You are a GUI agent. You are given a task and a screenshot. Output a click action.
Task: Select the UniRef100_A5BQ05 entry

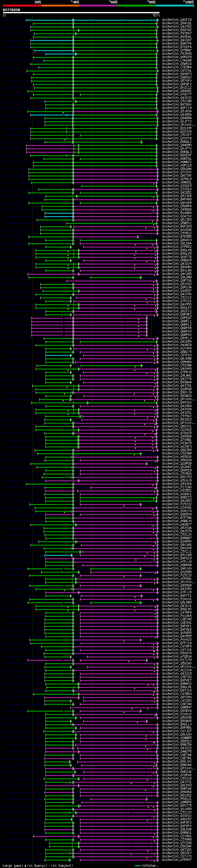point(177,260)
